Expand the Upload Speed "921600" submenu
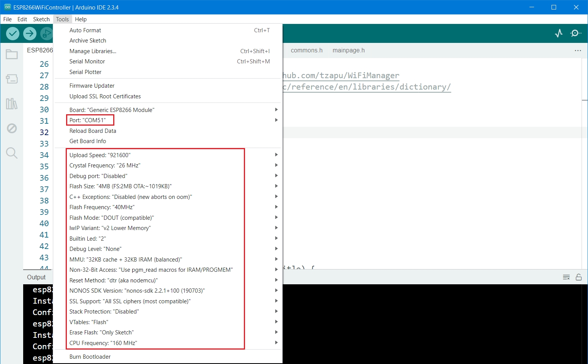Viewport: 588px width, 364px height. [x=100, y=155]
